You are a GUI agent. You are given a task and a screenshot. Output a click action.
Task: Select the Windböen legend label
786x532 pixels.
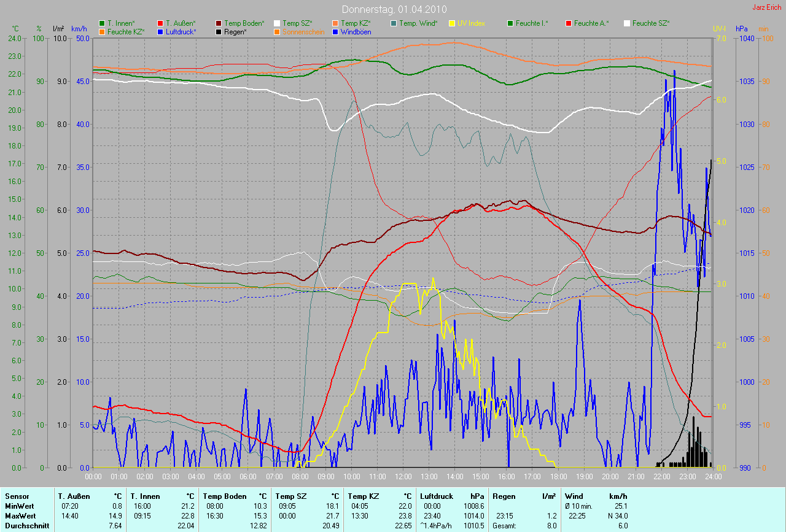tap(356, 31)
